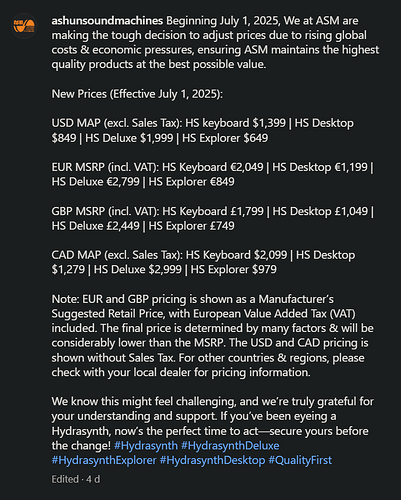Click the Edited label below the post
The image size is (401, 500).
(65, 479)
